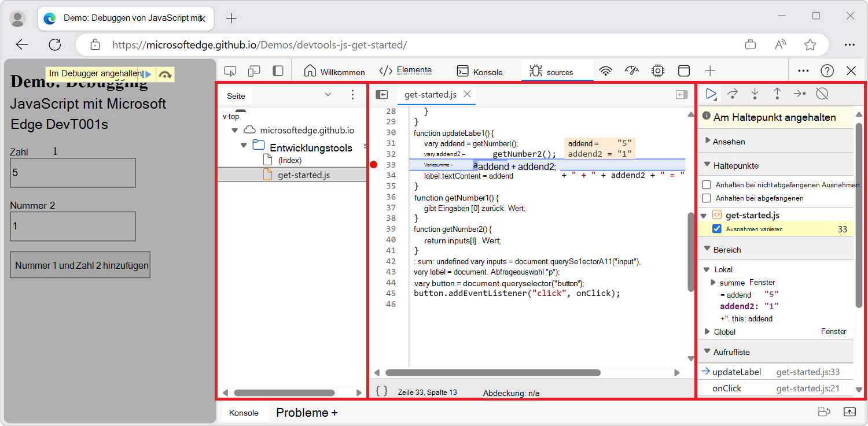868x426 pixels.
Task: Select the Step over next function call icon
Action: (733, 93)
